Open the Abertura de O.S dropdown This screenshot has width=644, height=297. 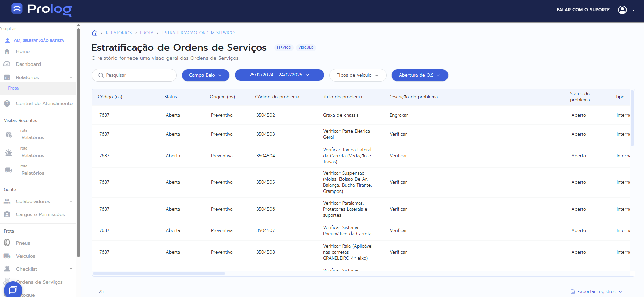[419, 75]
